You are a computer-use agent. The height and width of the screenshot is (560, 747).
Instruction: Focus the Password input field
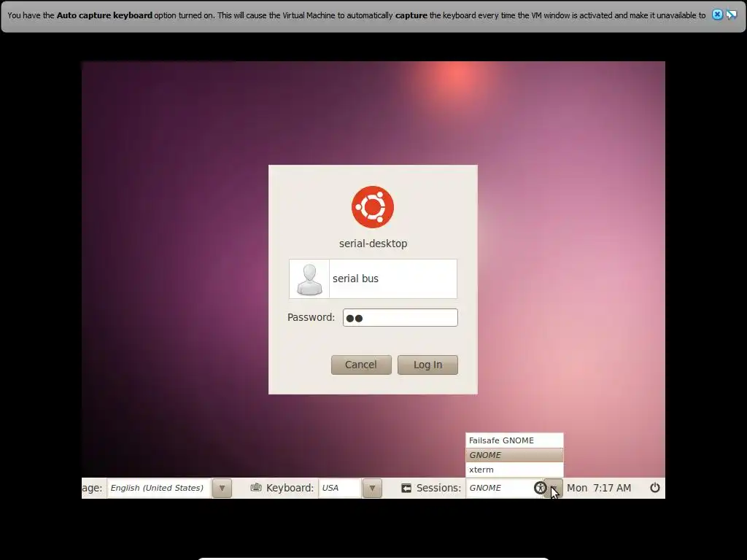400,318
